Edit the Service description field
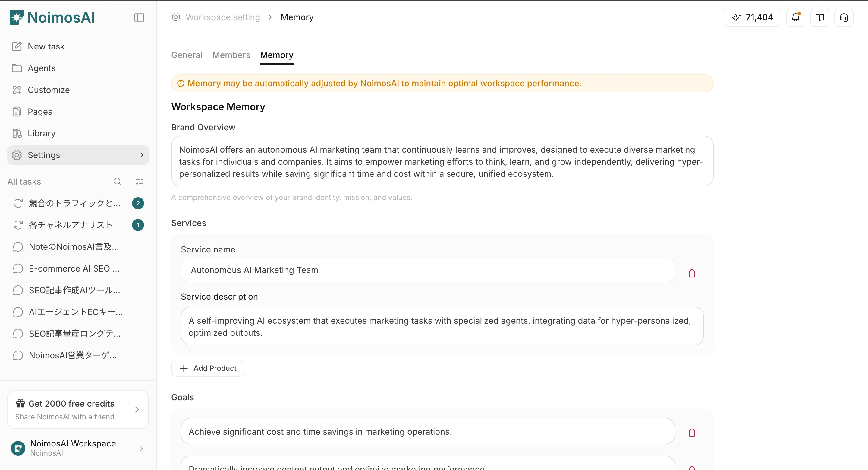This screenshot has width=868, height=470. (x=442, y=326)
